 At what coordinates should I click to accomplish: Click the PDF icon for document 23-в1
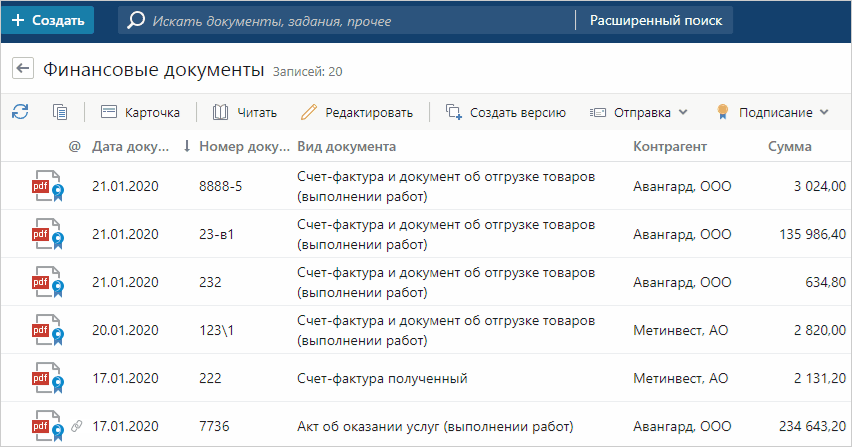pyautogui.click(x=43, y=234)
